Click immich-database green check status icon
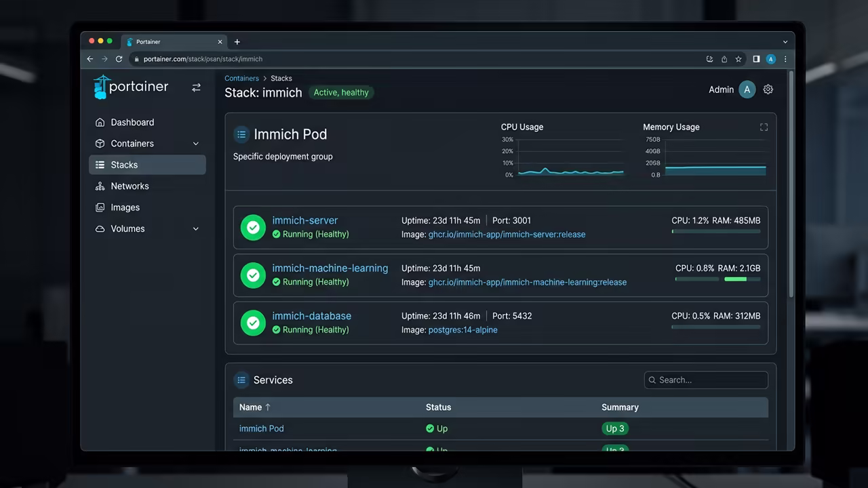 (x=253, y=323)
